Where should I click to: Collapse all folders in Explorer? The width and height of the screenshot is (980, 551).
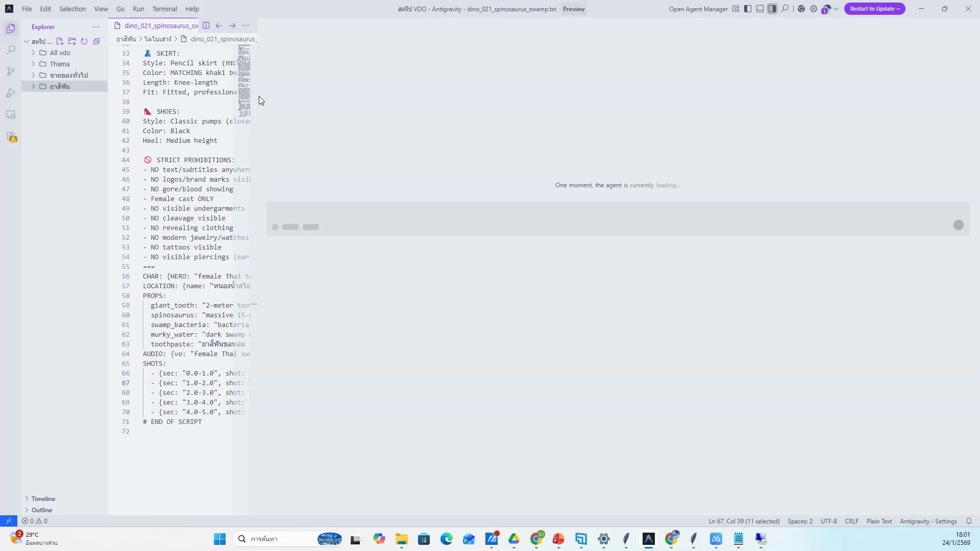pyautogui.click(x=96, y=41)
